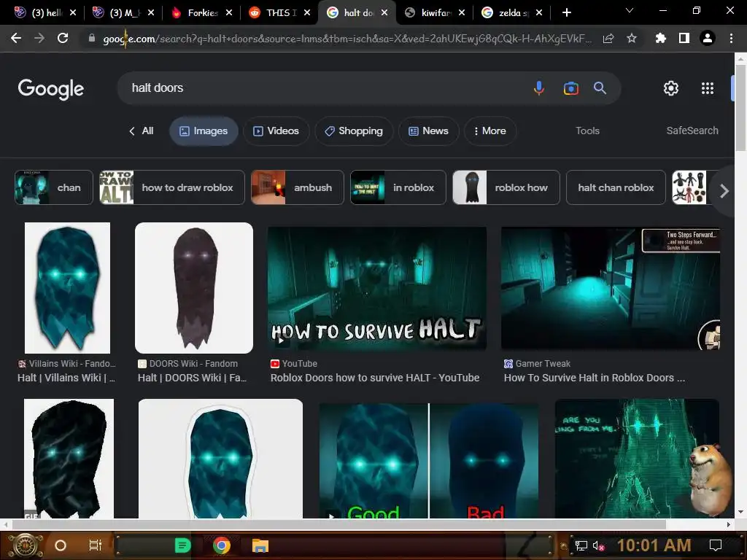Open Task View on taskbar
Viewport: 747px width, 560px height.
96,545
